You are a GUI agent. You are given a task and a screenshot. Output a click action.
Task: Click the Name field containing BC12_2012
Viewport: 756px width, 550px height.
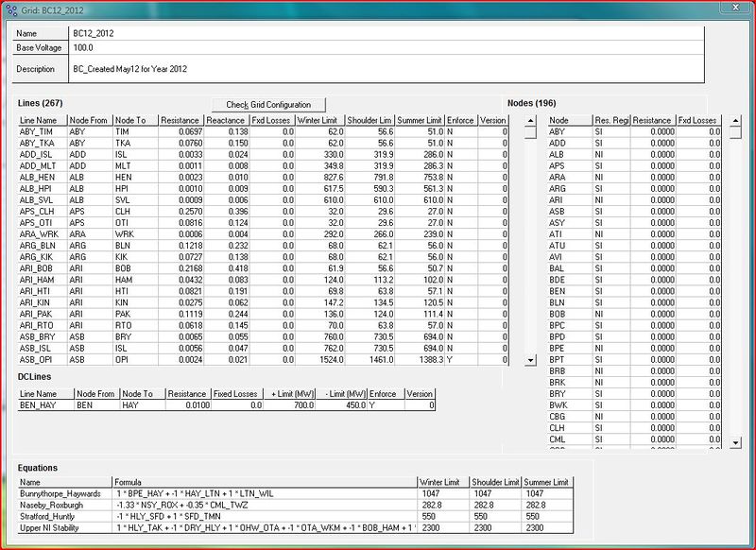point(387,33)
